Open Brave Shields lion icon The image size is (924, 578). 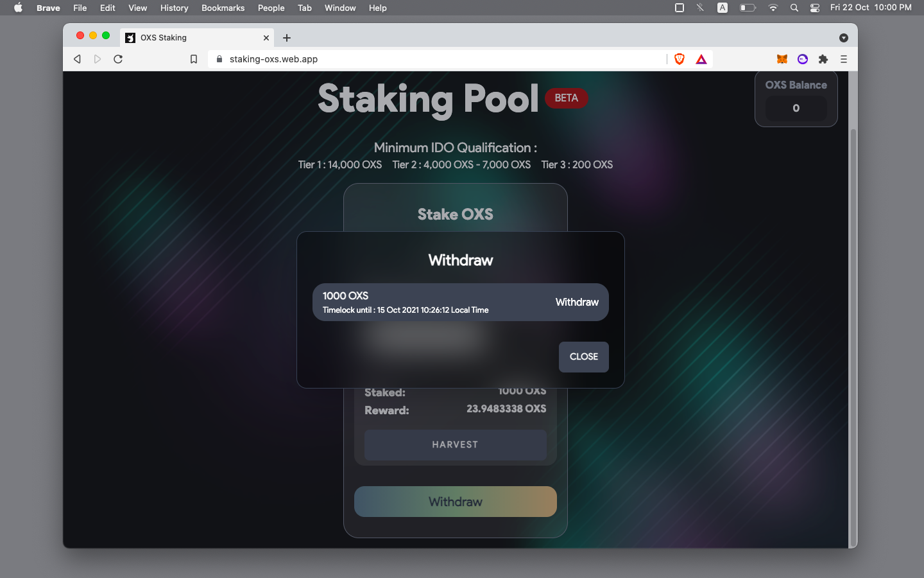point(680,59)
